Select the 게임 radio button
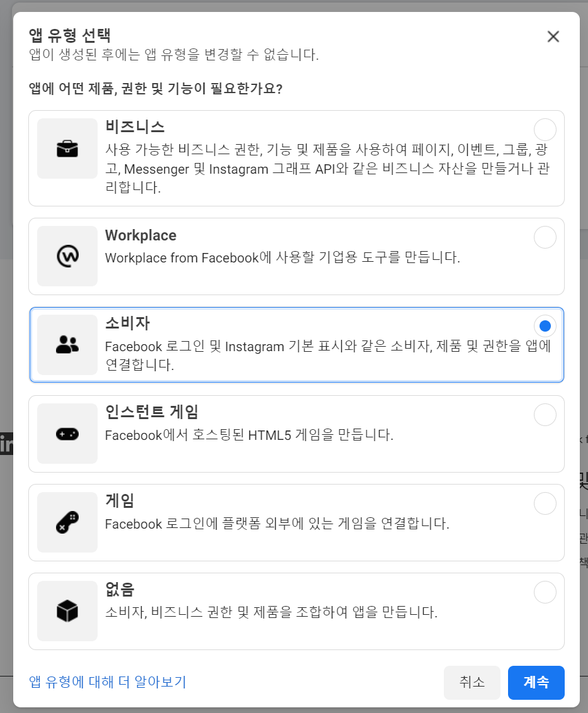The width and height of the screenshot is (588, 713). [x=545, y=503]
